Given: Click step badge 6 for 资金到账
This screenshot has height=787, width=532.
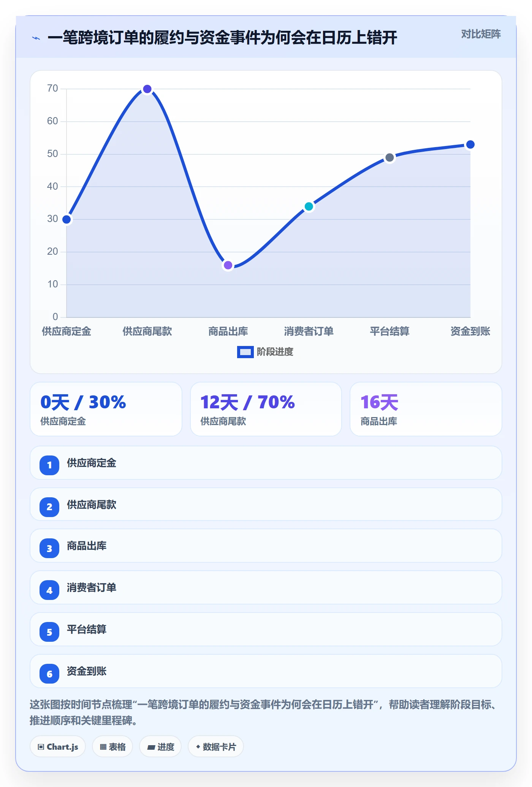Looking at the screenshot, I should 49,674.
